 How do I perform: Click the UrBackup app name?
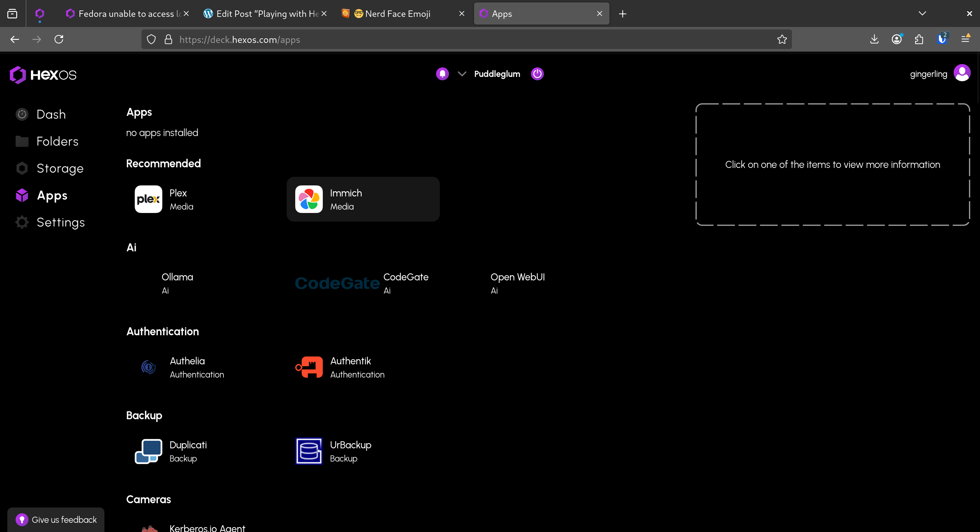pyautogui.click(x=350, y=445)
